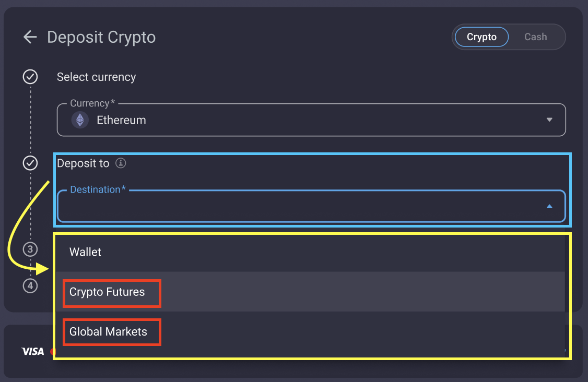Select Crypto Futures from the list
Viewport: 588px width, 382px height.
(107, 292)
